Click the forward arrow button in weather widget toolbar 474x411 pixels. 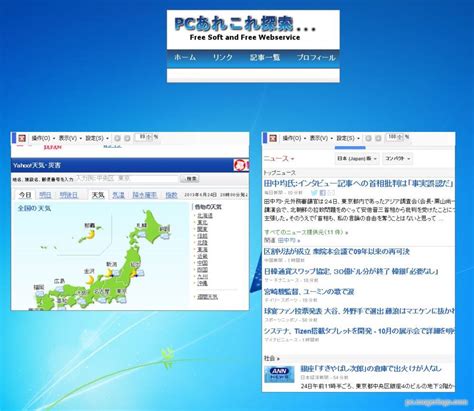(x=127, y=138)
